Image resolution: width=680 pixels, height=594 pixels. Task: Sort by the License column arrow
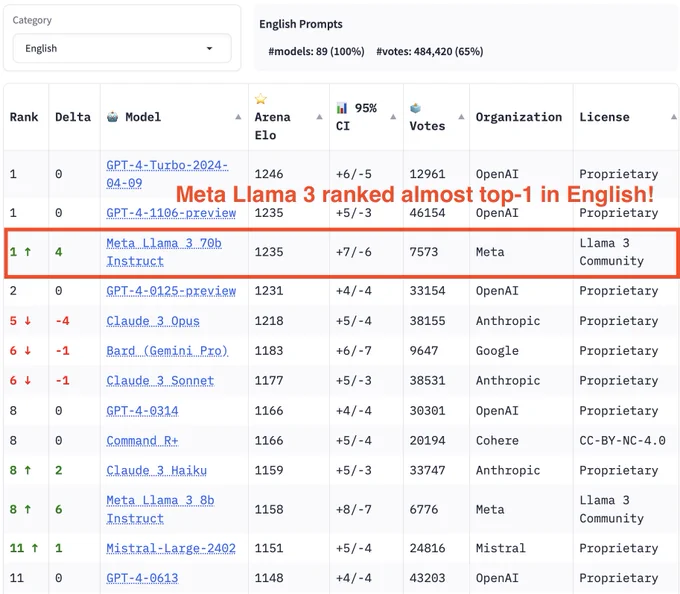pos(673,117)
